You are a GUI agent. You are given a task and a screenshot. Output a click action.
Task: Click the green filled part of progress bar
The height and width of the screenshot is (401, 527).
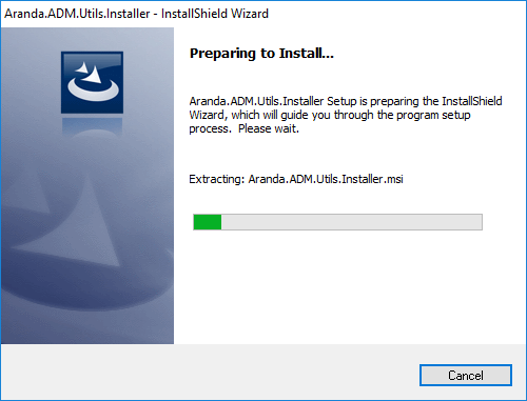[x=207, y=222]
